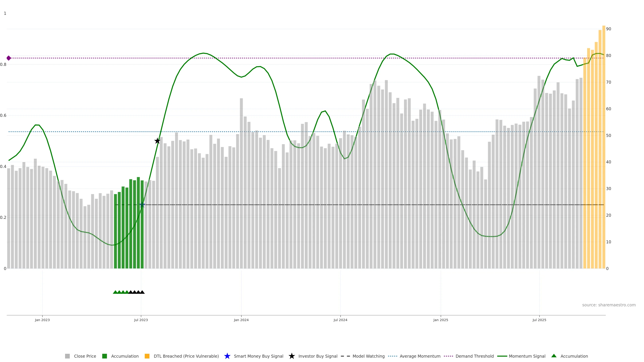Image resolution: width=644 pixels, height=362 pixels.
Task: Toggle Demand Threshold legend entry
Action: click(x=474, y=356)
